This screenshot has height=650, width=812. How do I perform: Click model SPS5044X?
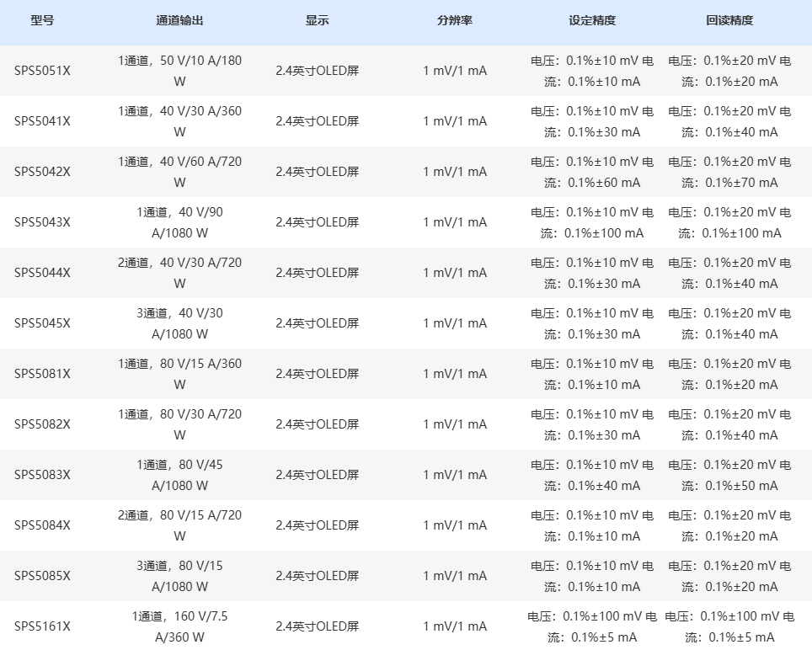point(42,273)
